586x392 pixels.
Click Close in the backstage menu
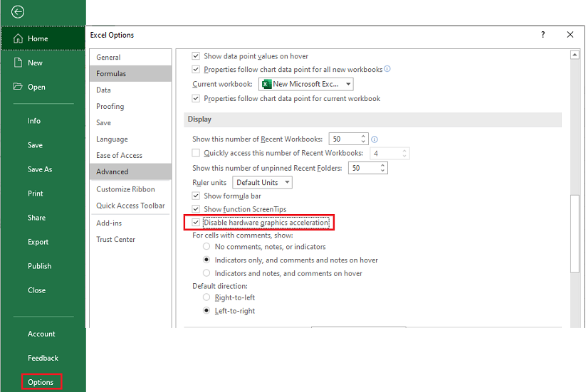pyautogui.click(x=36, y=290)
